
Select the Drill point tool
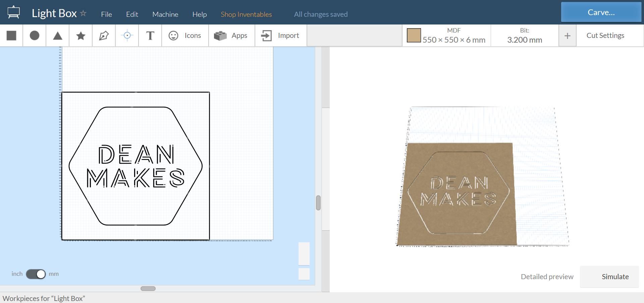(x=127, y=35)
